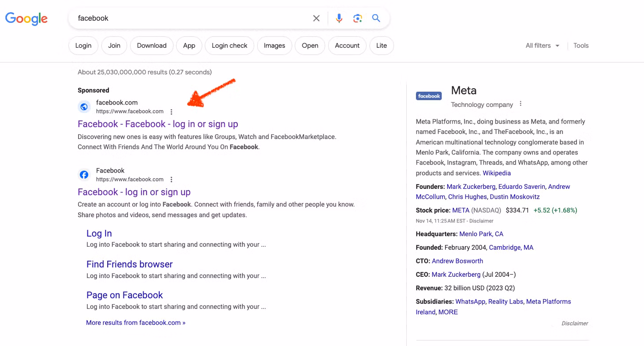644x346 pixels.
Task: Select the Lite filter chip
Action: 382,45
